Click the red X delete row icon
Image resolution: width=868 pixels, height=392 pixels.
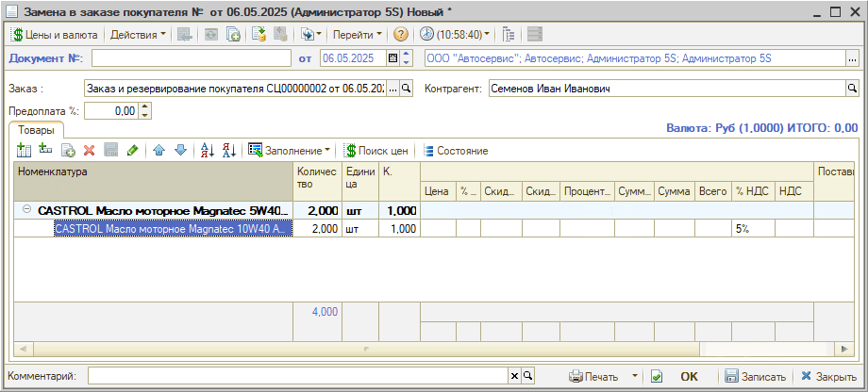pos(90,151)
